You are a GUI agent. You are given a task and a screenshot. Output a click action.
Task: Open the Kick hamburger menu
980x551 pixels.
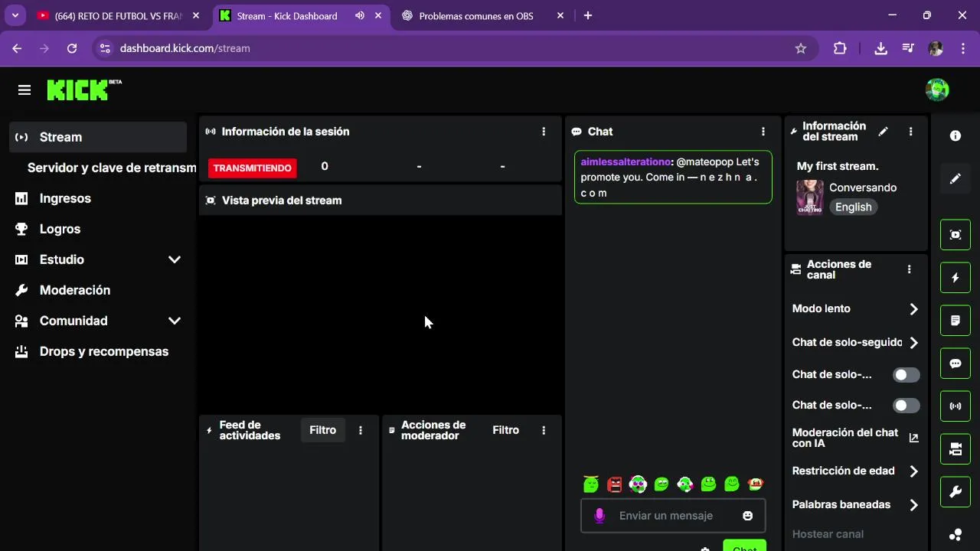[x=24, y=90]
